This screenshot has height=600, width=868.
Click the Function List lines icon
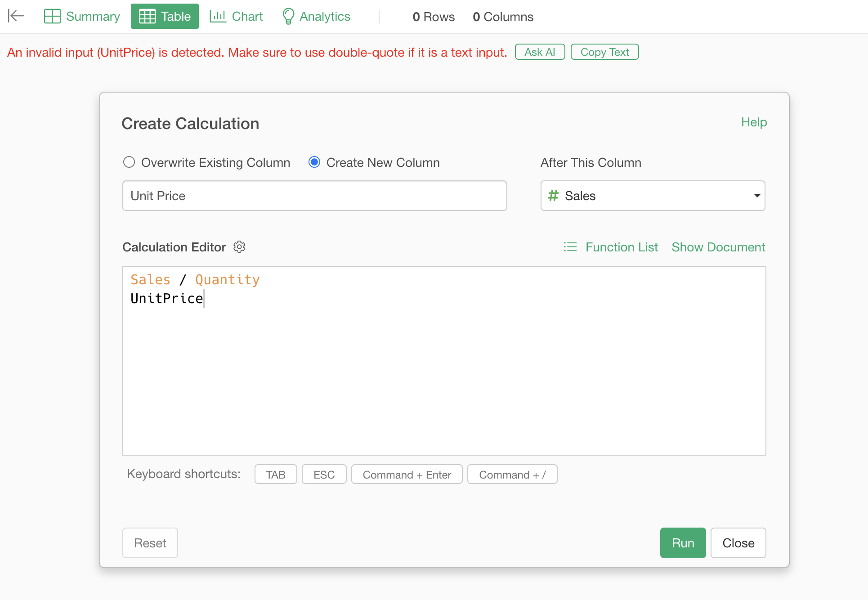(570, 247)
